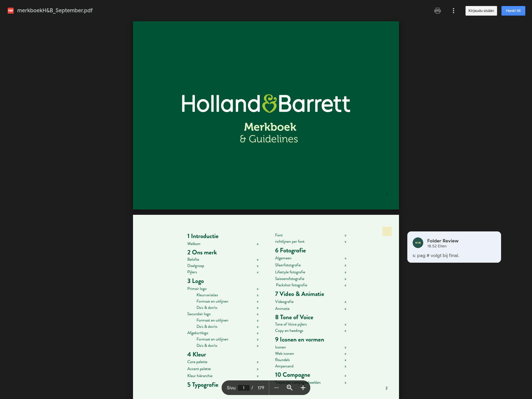Click the 'Kleur hiërarchie' entry

200,376
